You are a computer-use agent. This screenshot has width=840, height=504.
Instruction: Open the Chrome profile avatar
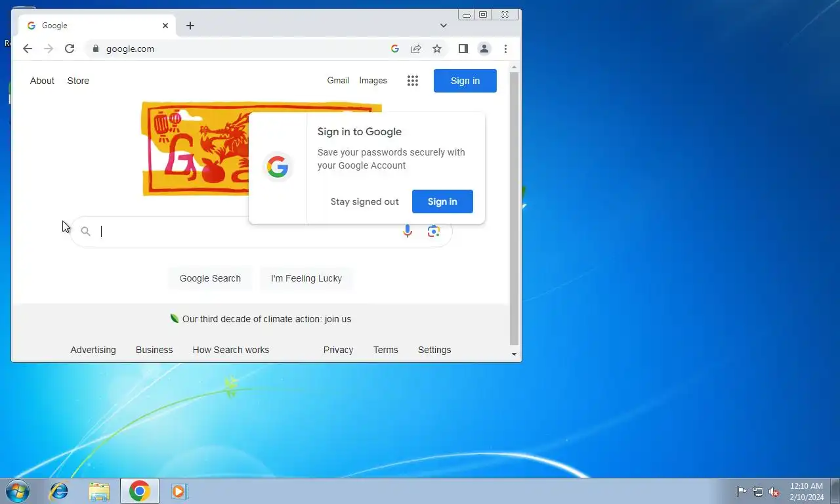click(x=484, y=49)
